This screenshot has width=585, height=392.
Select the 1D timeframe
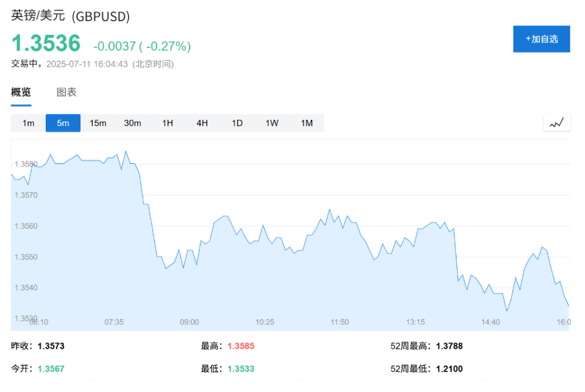coord(236,122)
